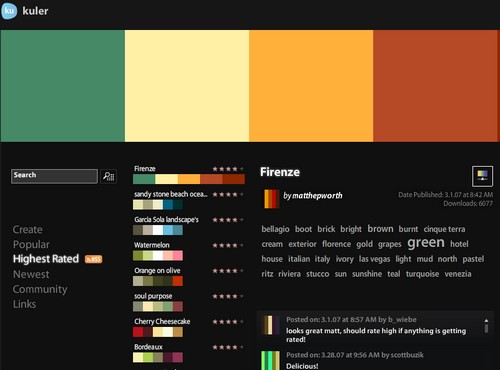Click the 'turquoise' tag
Screen dimensions: 500x370
pyautogui.click(x=422, y=274)
